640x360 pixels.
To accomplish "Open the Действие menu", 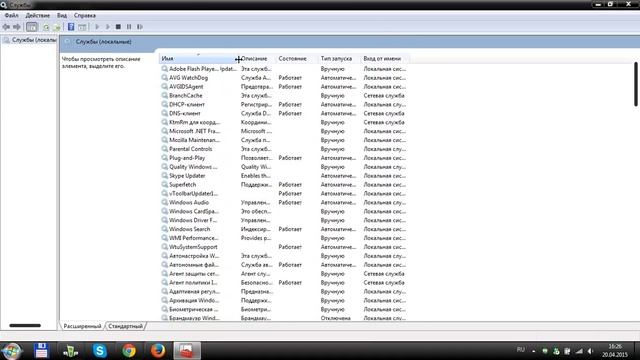I will (x=38, y=16).
